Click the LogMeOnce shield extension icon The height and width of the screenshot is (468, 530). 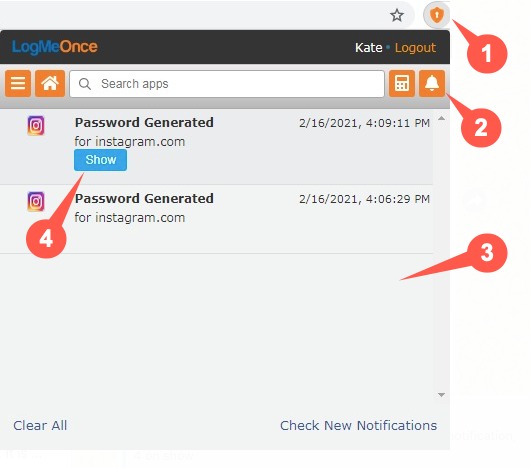(436, 15)
